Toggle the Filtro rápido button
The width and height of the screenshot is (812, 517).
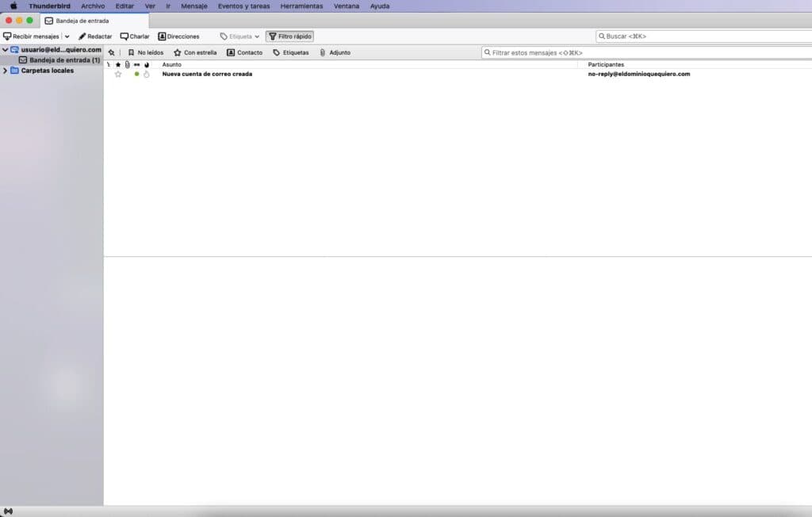coord(289,36)
